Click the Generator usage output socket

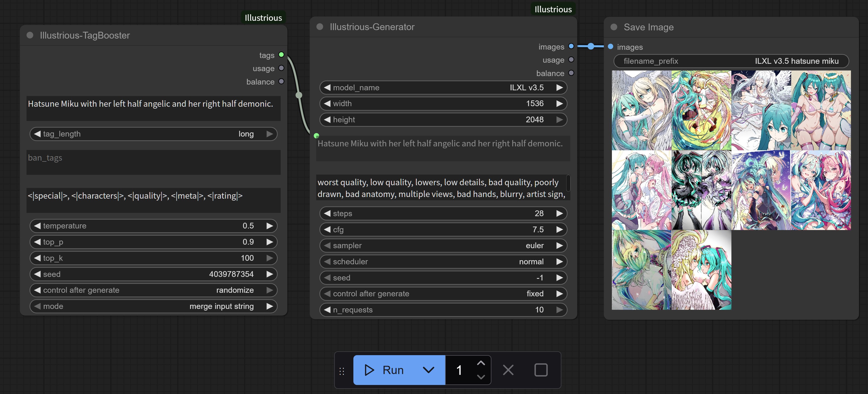click(x=571, y=60)
